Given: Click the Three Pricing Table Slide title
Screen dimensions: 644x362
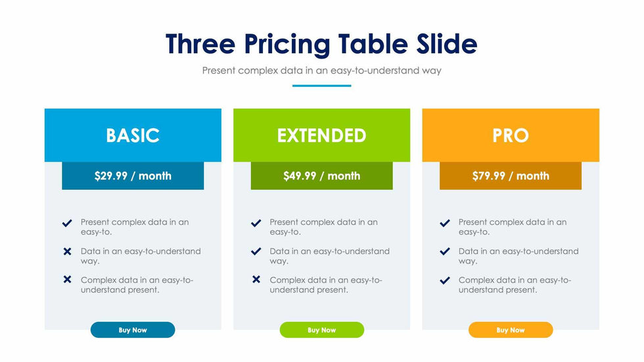Looking at the screenshot, I should [321, 44].
